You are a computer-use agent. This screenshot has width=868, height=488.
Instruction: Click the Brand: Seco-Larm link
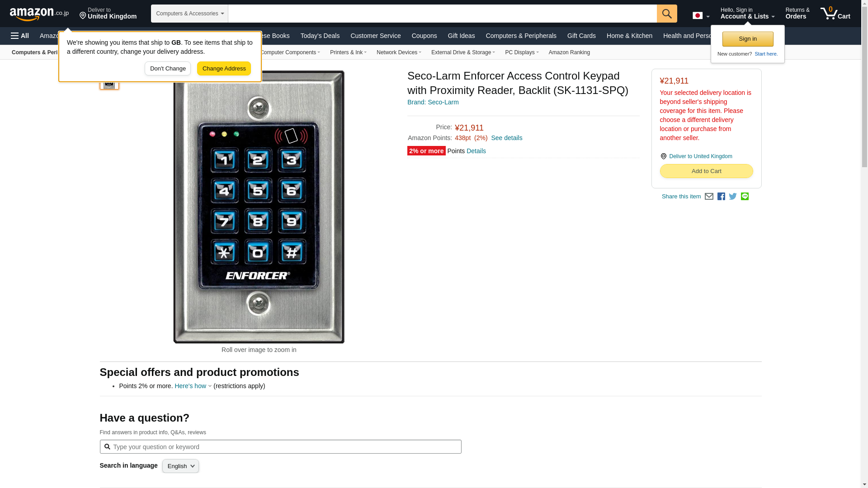click(433, 102)
